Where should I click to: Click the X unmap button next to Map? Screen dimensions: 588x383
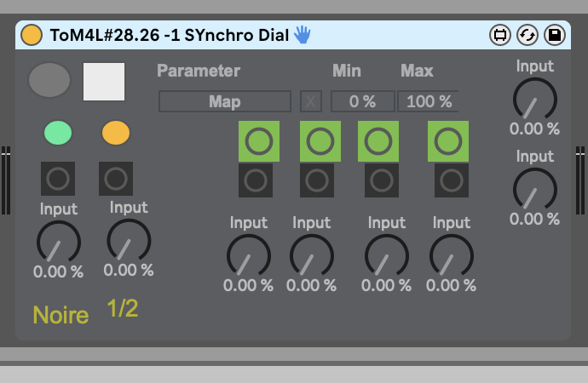click(311, 101)
